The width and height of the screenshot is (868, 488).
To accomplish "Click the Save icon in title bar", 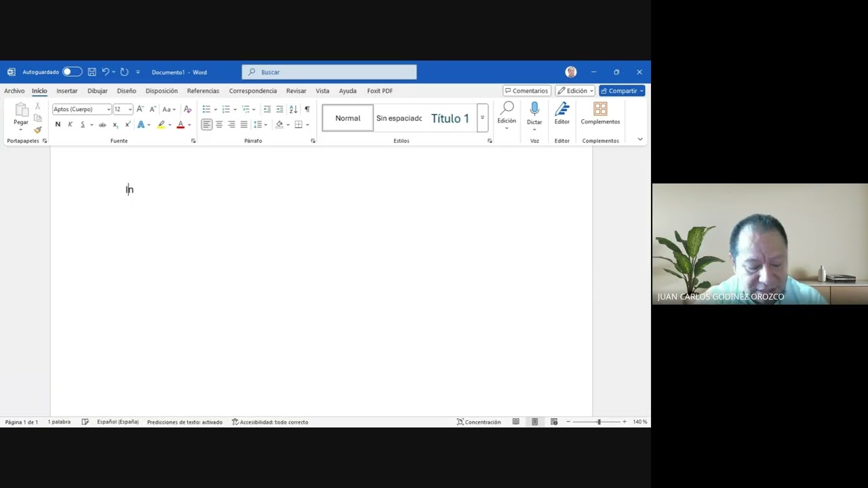I will click(x=92, y=72).
